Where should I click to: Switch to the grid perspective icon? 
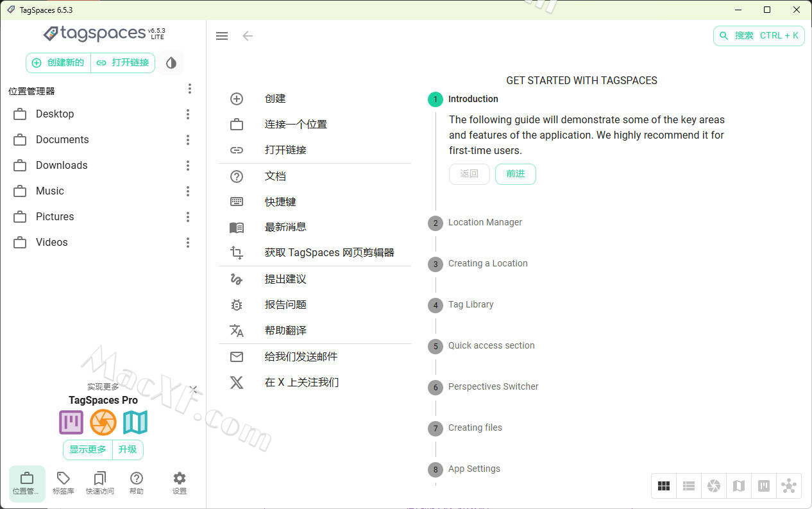[664, 486]
